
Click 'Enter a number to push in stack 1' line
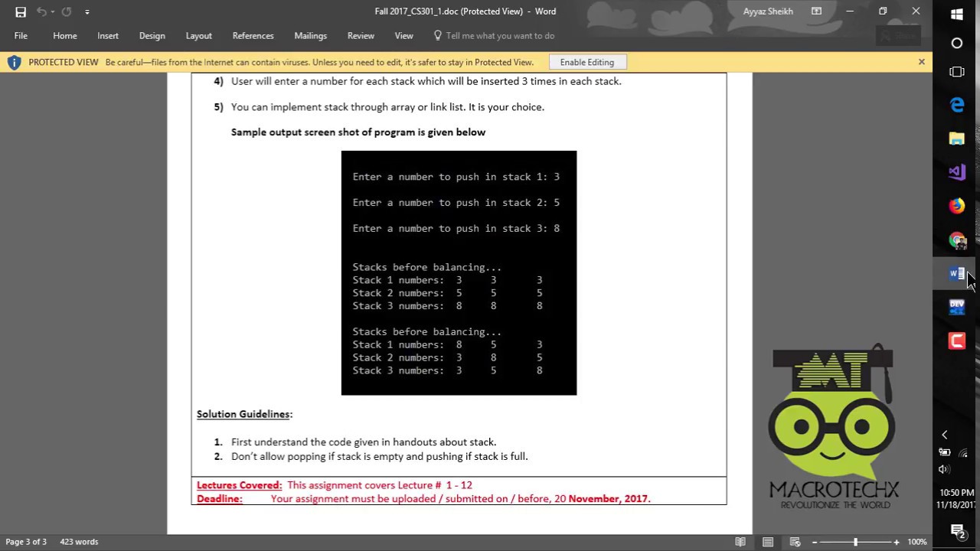tap(456, 177)
